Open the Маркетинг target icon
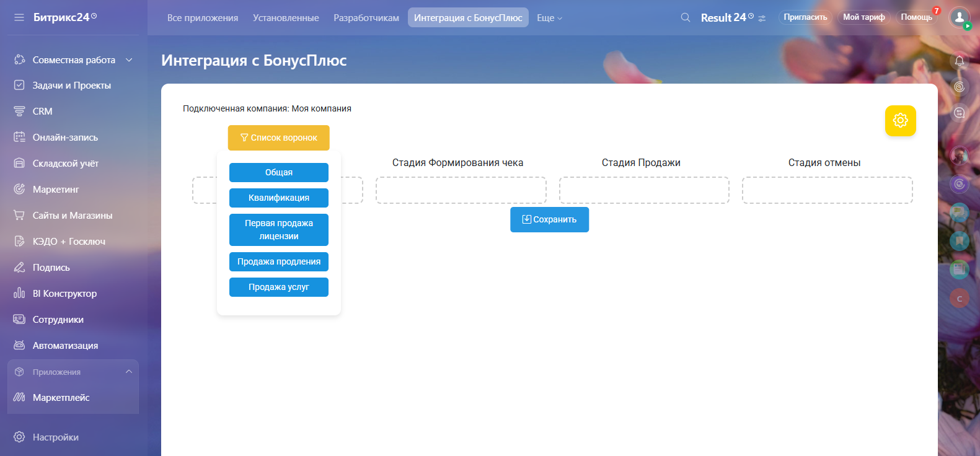Image resolution: width=980 pixels, height=456 pixels. point(19,189)
